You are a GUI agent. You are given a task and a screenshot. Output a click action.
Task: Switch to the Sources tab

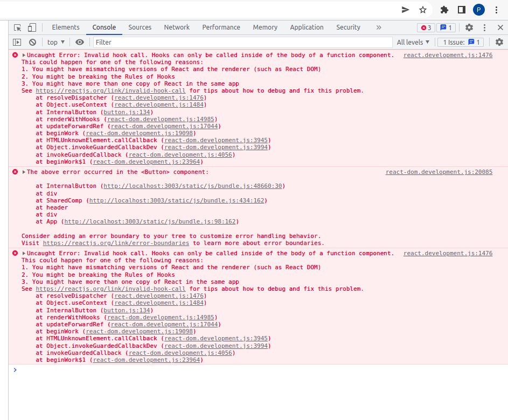(140, 27)
